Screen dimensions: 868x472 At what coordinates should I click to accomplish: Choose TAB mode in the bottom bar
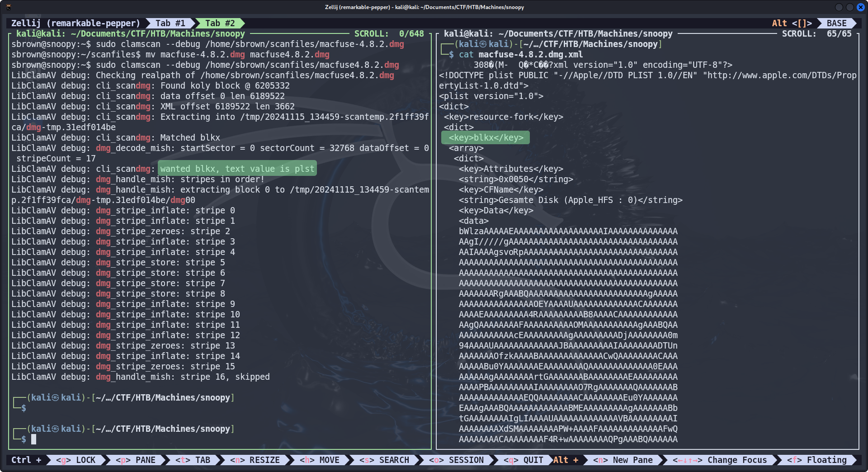click(x=193, y=460)
